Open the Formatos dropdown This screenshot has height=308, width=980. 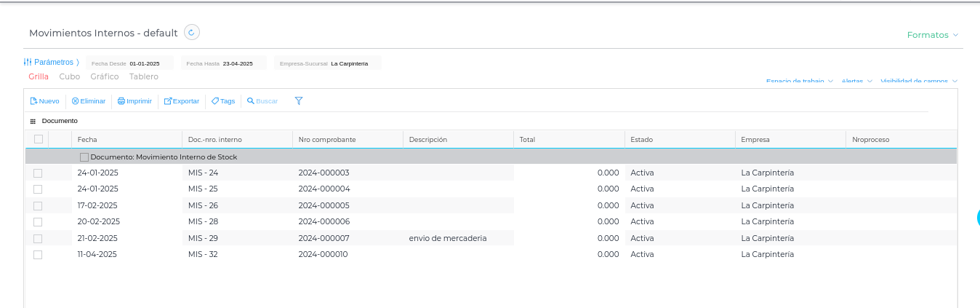point(932,35)
